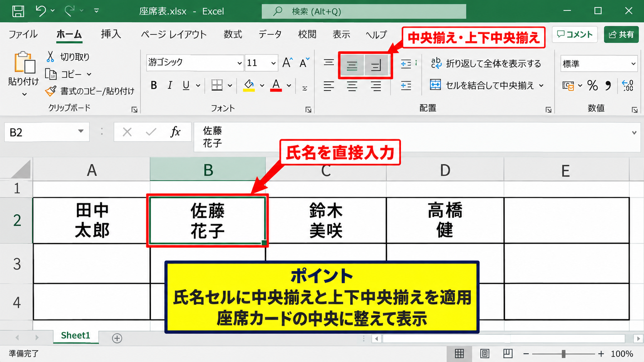Viewport: 644px width, 362px height.
Task: Click コピー copy
Action: [x=64, y=74]
